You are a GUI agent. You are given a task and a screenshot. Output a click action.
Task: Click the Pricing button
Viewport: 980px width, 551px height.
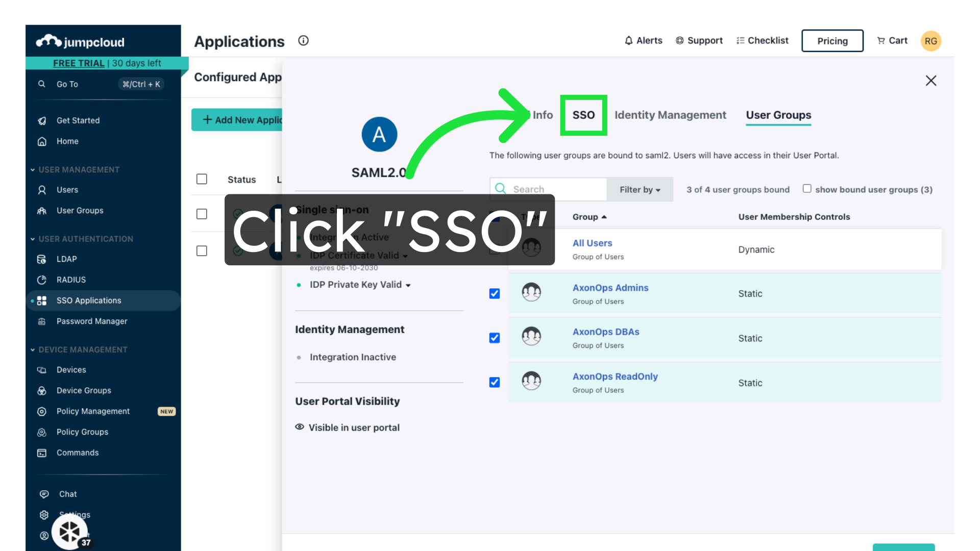[832, 41]
